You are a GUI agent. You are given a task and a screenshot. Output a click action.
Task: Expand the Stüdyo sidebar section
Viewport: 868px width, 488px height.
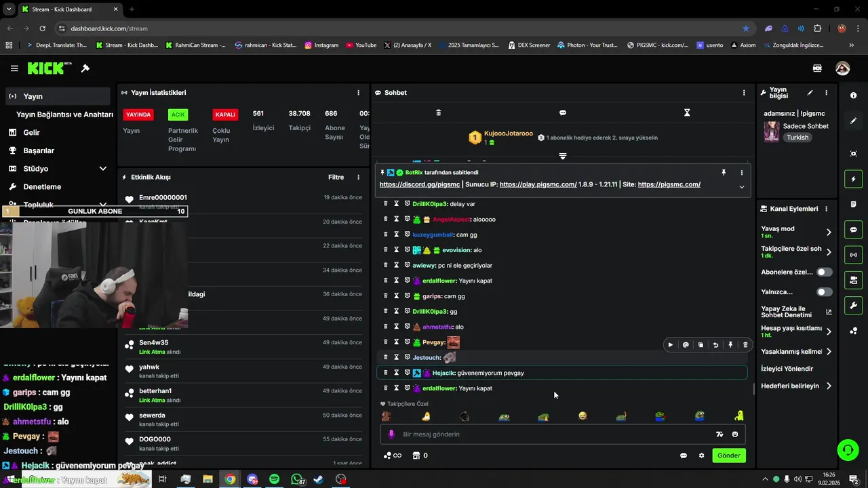[x=103, y=169]
